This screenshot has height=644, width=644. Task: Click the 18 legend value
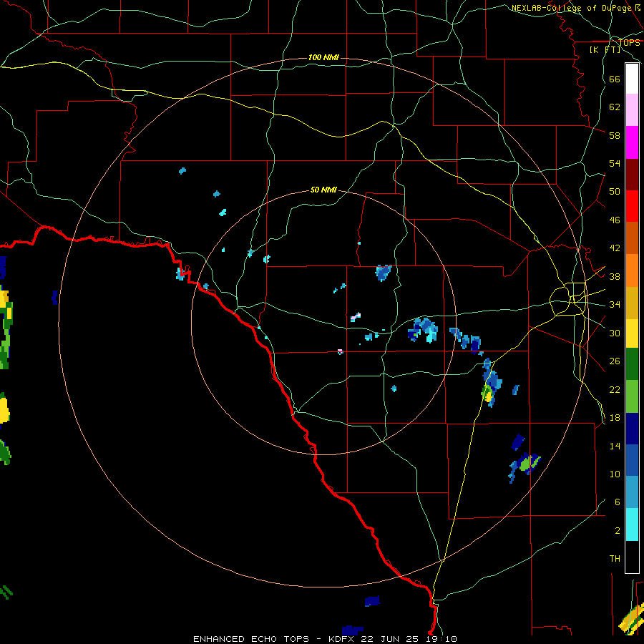click(x=615, y=418)
